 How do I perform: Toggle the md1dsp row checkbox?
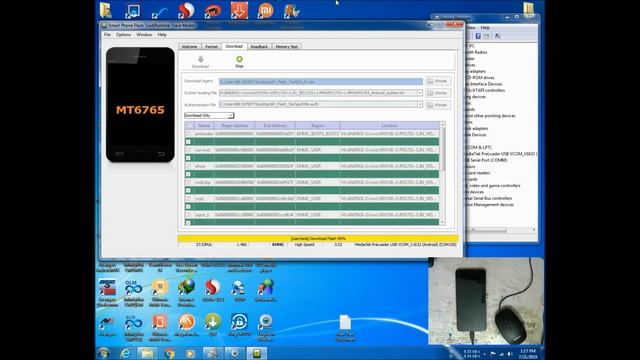click(x=189, y=182)
